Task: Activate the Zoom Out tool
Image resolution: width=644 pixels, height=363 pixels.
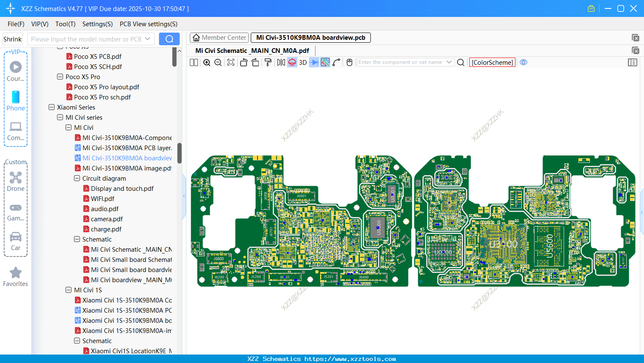Action: 217,62
